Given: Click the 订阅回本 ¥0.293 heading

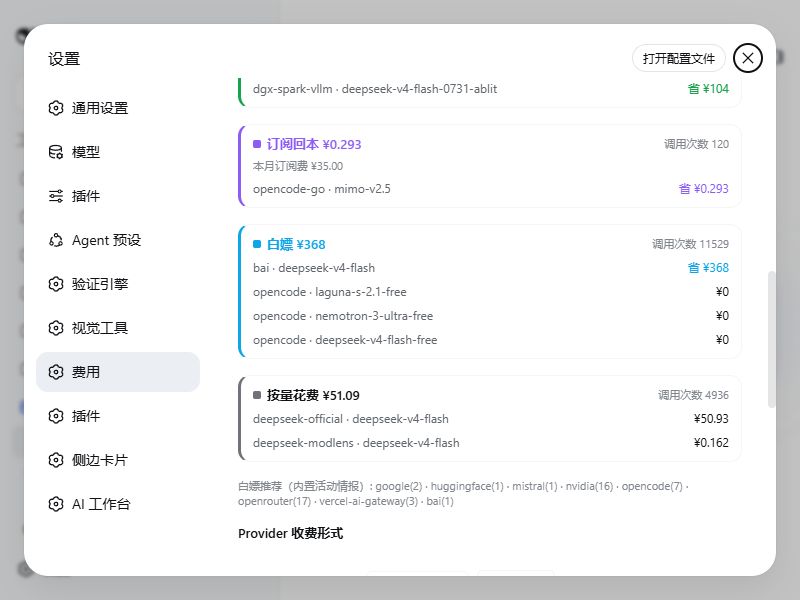Looking at the screenshot, I should (x=314, y=144).
